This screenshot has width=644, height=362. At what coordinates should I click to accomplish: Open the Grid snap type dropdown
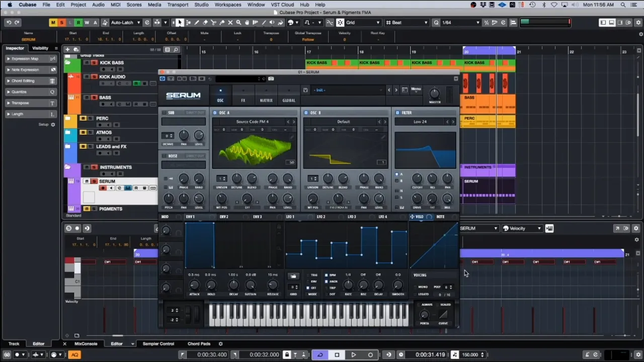tap(362, 23)
